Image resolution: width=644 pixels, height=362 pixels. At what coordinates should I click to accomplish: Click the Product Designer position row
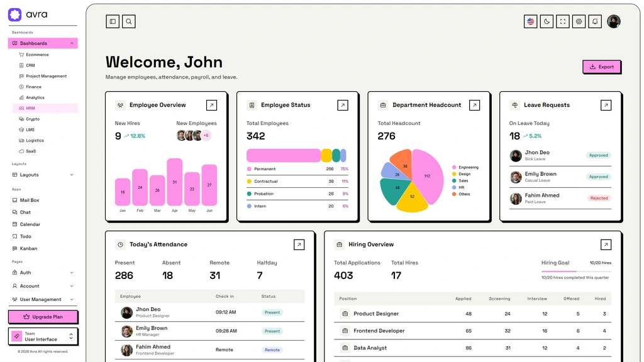(472, 314)
